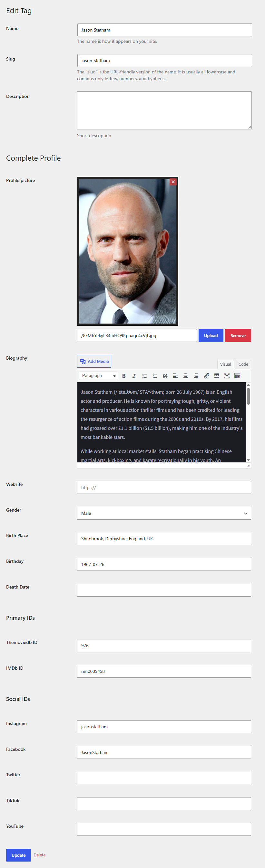Focus the Website https:// field
The image size is (265, 868).
pyautogui.click(x=164, y=487)
